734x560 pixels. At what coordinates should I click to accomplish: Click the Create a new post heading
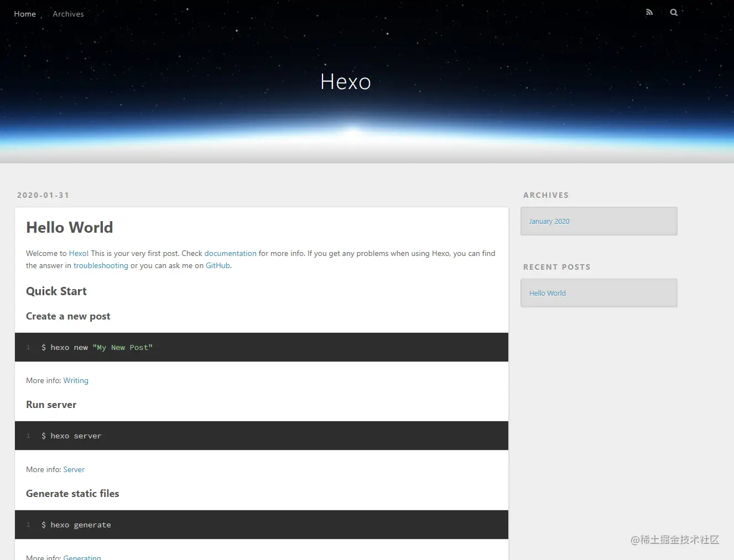[68, 316]
